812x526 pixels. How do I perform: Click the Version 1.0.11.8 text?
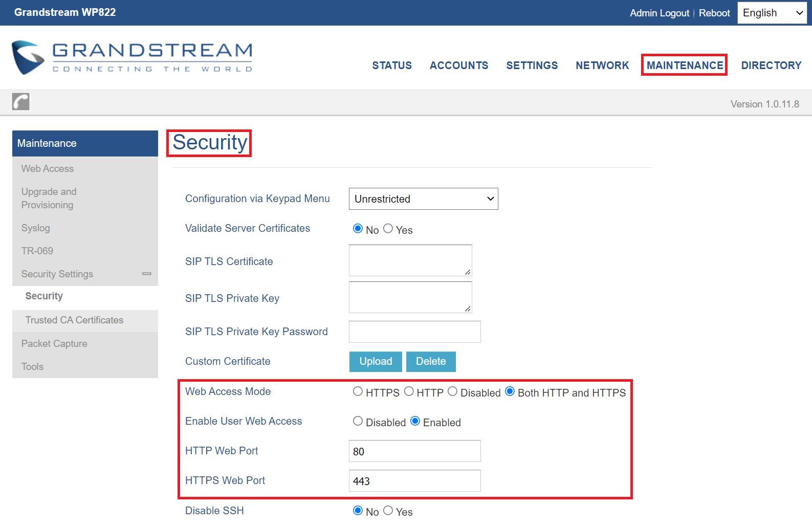point(764,104)
